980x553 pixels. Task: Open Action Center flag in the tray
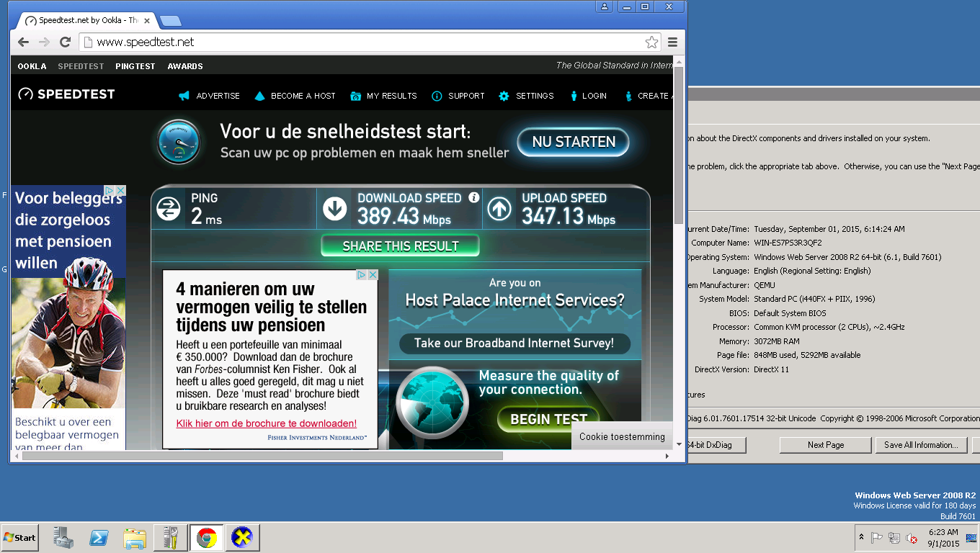pos(877,537)
